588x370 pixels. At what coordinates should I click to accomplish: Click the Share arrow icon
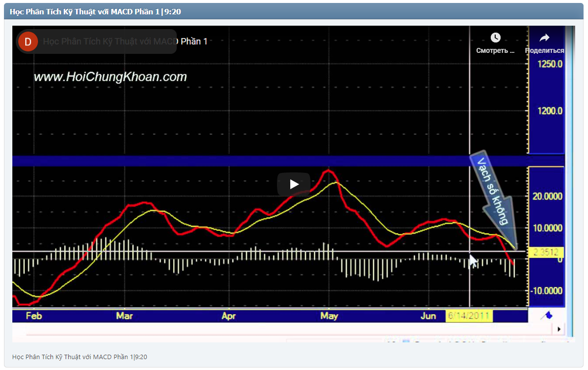[x=544, y=38]
